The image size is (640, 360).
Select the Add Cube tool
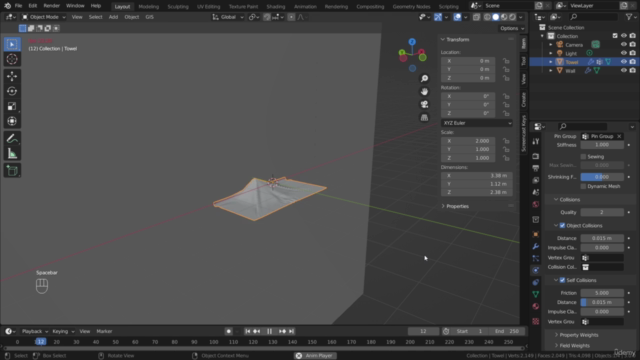(x=12, y=171)
